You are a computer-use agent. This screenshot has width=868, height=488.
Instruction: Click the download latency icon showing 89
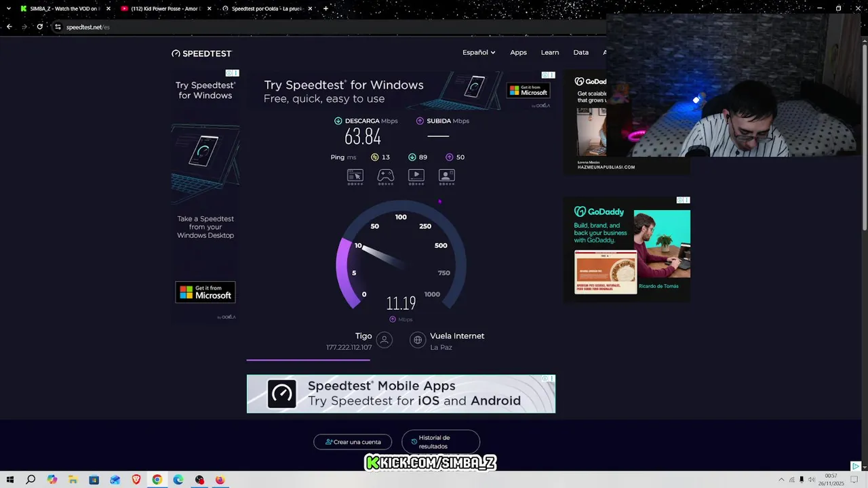coord(412,157)
